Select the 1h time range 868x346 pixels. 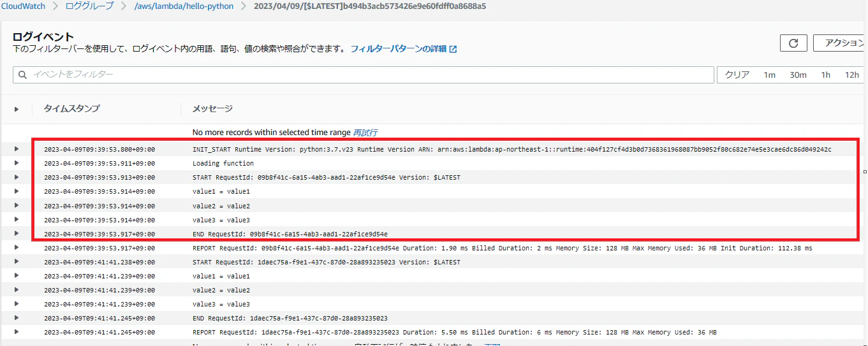pos(825,75)
